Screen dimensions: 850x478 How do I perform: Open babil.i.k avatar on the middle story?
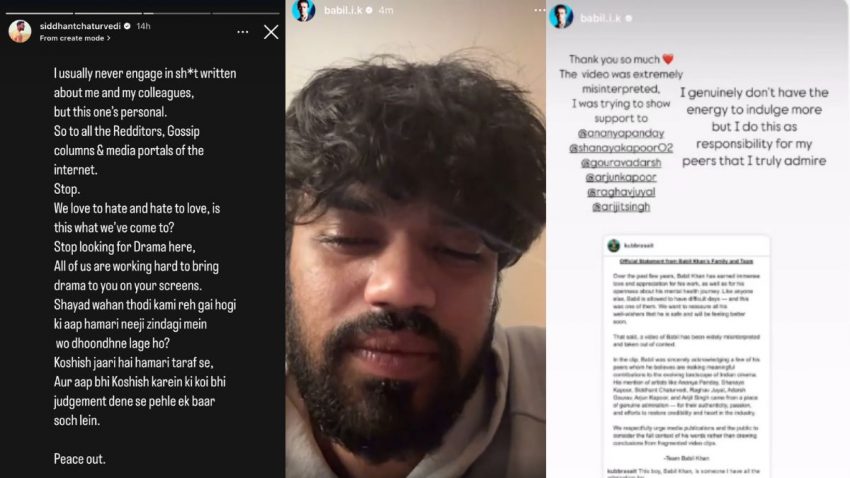point(304,10)
